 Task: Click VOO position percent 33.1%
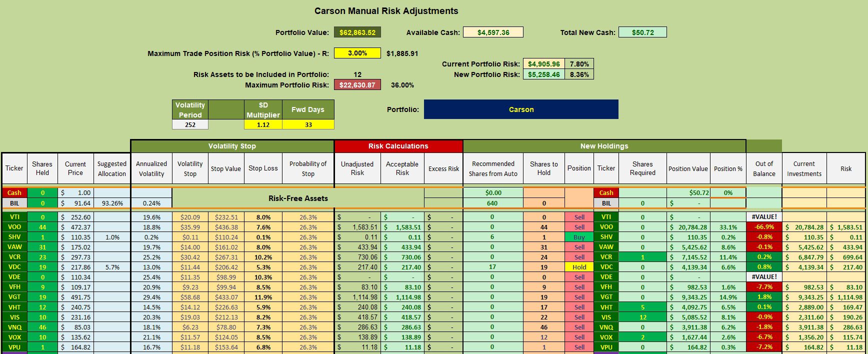pyautogui.click(x=728, y=227)
